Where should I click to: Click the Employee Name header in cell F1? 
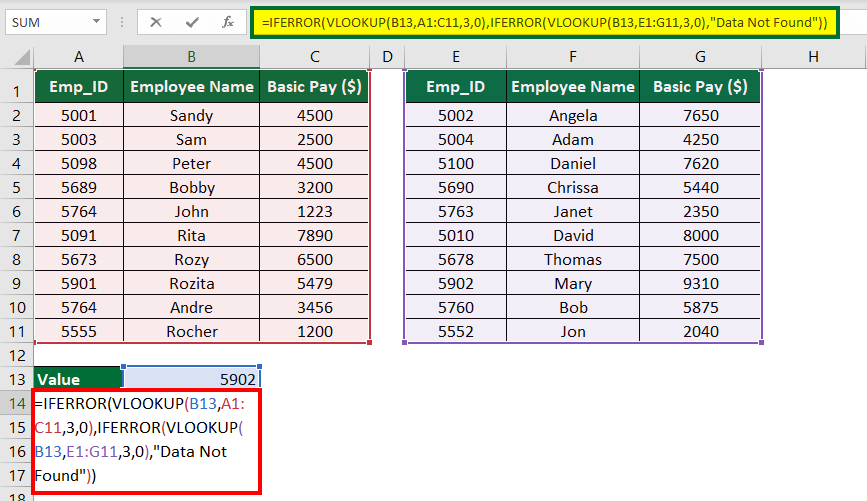pyautogui.click(x=573, y=87)
